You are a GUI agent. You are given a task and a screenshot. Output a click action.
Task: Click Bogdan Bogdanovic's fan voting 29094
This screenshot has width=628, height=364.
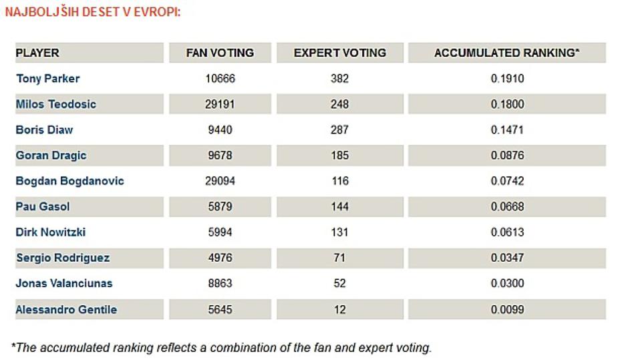(x=220, y=181)
